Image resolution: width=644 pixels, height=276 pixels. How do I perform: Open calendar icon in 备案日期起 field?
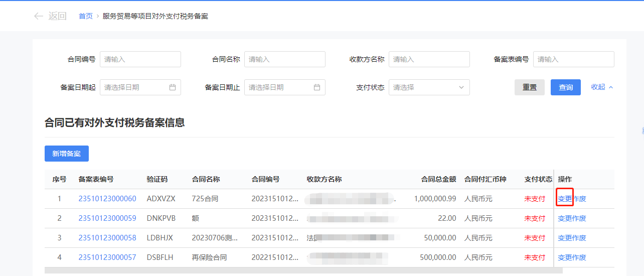point(173,87)
